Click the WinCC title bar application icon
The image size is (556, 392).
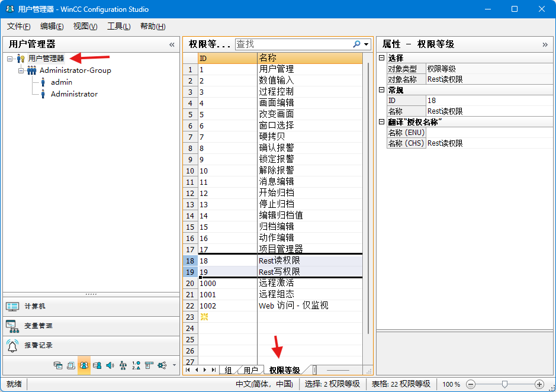tap(10, 9)
